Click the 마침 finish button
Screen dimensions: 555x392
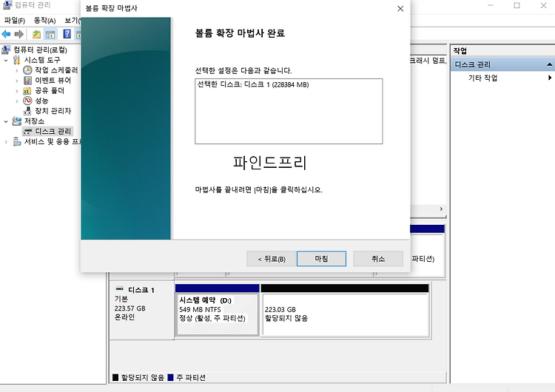[x=321, y=259]
